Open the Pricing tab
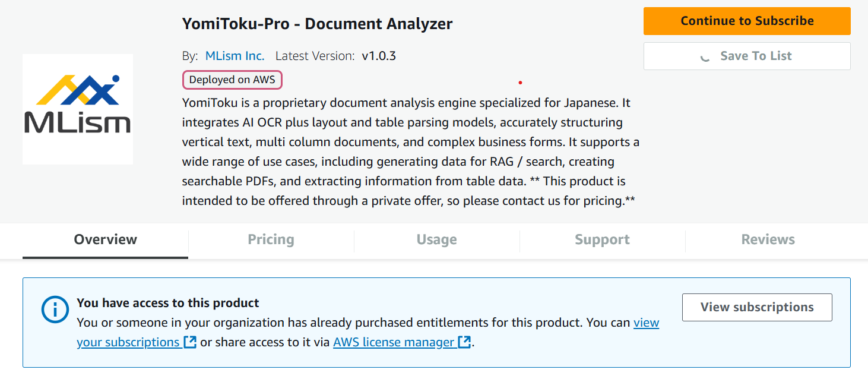868x376 pixels. tap(271, 240)
